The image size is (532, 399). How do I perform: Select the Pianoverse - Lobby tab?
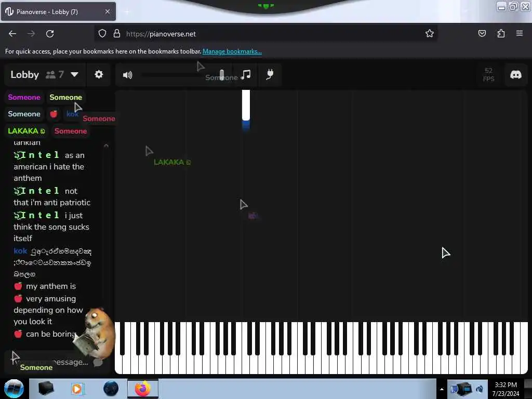pyautogui.click(x=58, y=11)
